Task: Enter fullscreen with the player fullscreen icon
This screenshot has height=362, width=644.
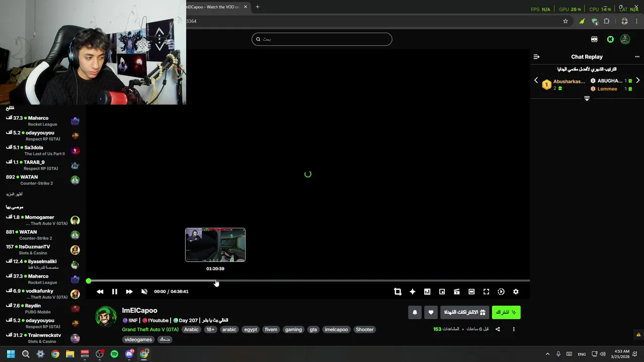Action: tap(486, 292)
